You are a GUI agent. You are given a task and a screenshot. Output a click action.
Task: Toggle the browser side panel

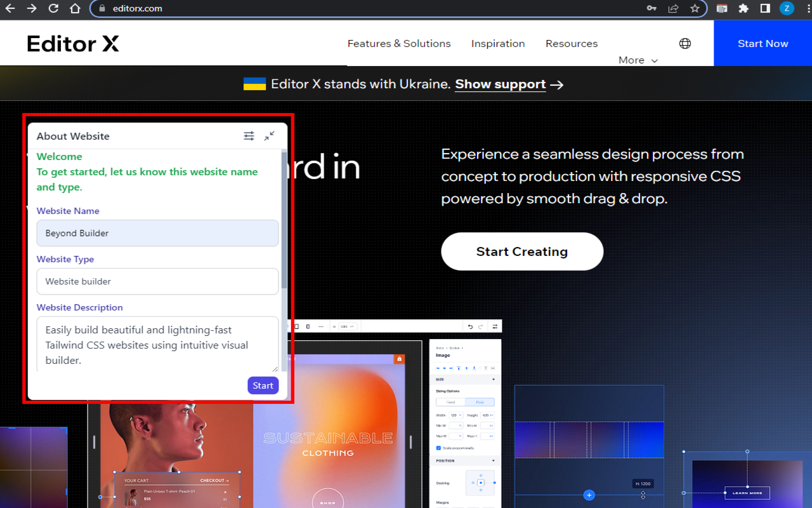click(765, 8)
